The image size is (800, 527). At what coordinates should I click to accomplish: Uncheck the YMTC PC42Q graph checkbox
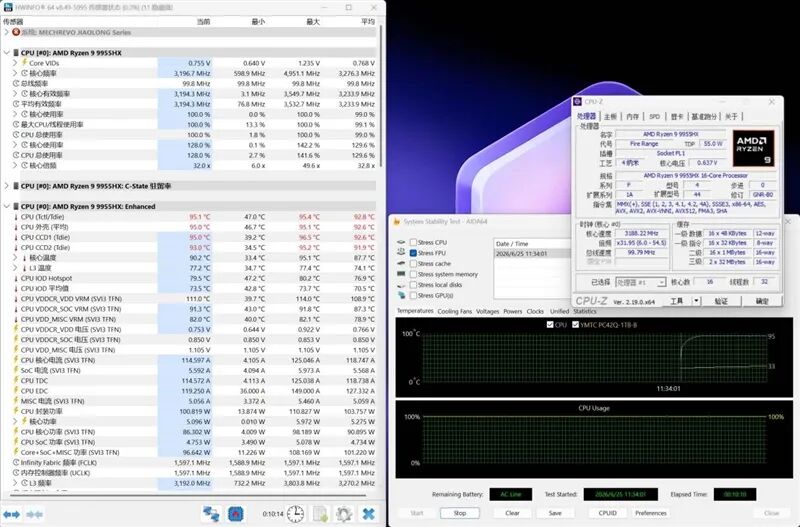(x=576, y=324)
